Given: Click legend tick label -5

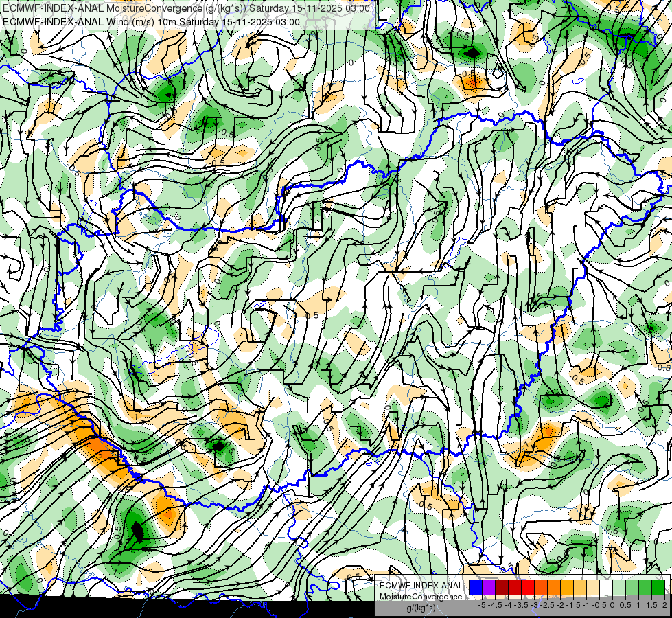Looking at the screenshot, I should (482, 605).
